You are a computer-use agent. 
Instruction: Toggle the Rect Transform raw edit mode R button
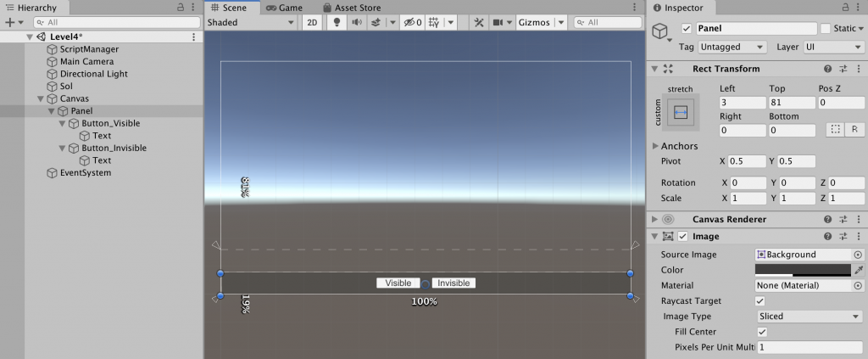point(854,130)
